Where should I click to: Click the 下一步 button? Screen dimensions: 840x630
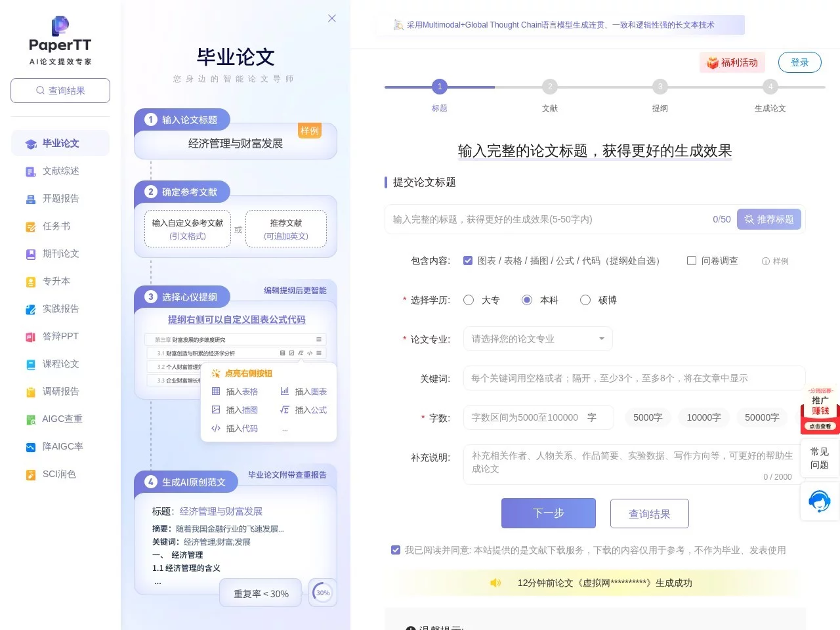(548, 513)
